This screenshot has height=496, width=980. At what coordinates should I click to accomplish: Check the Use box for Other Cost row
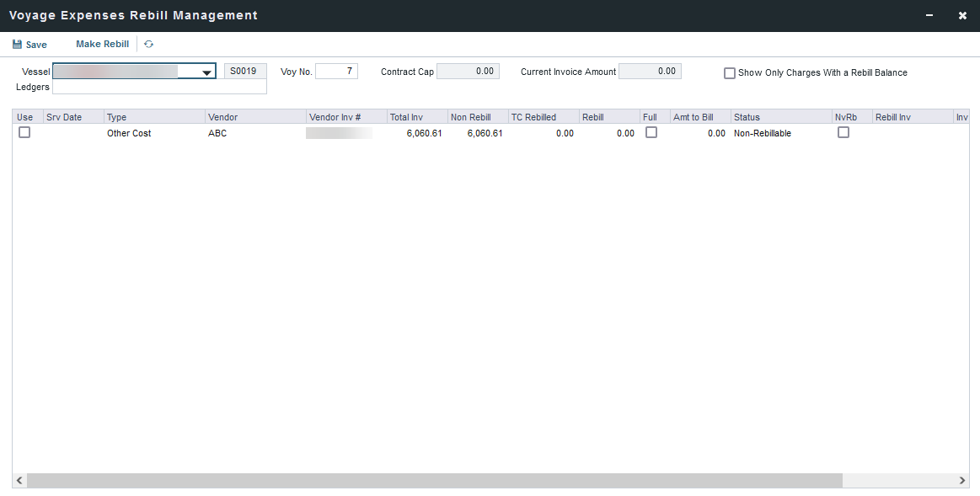(24, 132)
